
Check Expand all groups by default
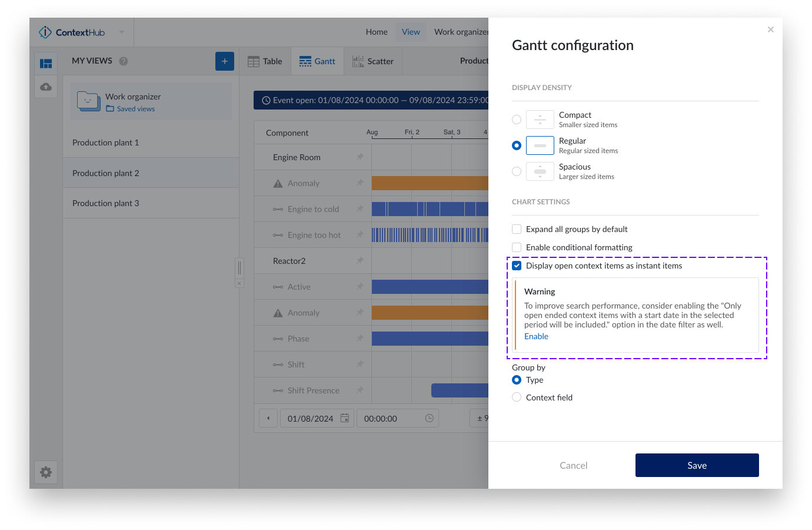516,229
